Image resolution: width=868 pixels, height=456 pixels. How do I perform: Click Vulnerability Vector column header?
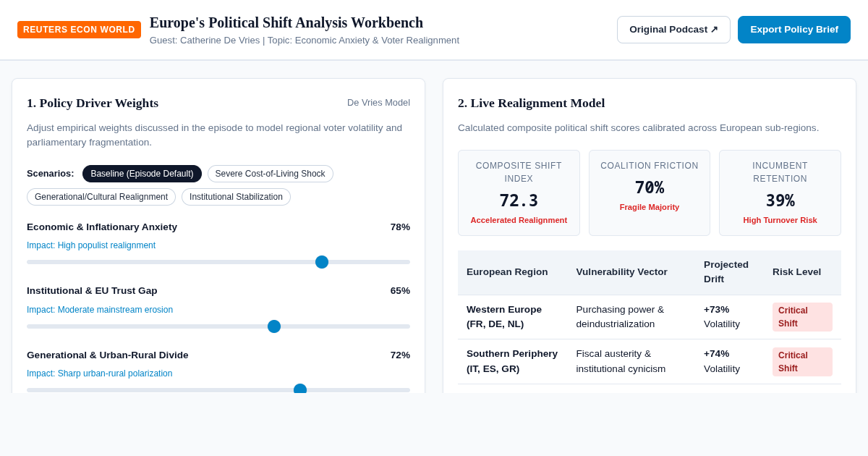(x=622, y=272)
